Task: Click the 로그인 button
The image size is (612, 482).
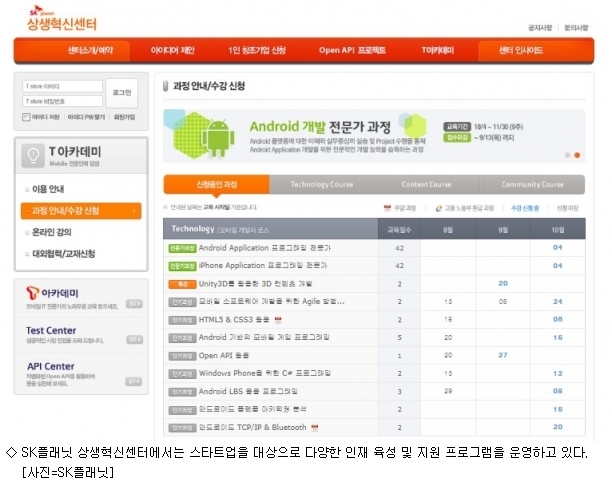Action: pyautogui.click(x=122, y=93)
